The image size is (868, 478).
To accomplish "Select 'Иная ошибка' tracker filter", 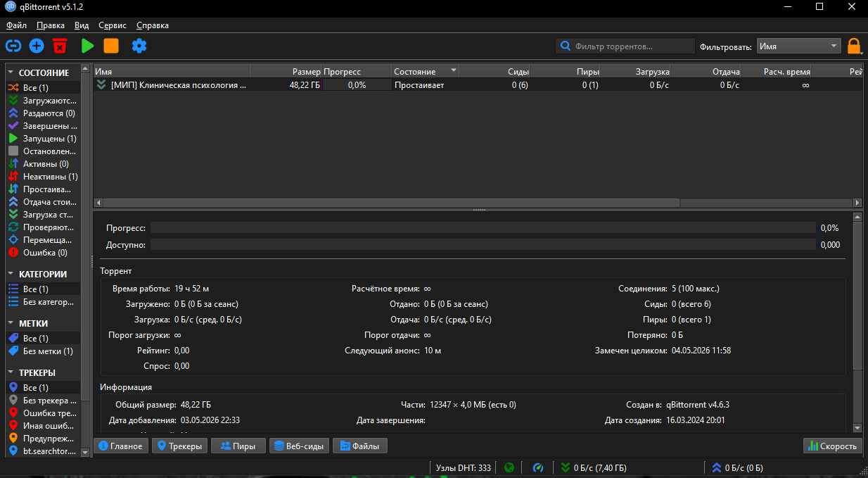I will coord(44,426).
